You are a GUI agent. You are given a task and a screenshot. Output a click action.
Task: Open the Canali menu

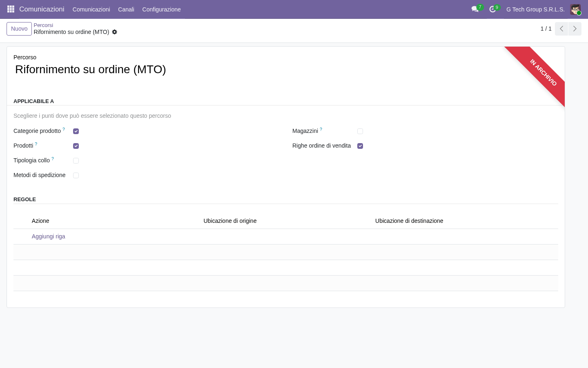pos(126,9)
